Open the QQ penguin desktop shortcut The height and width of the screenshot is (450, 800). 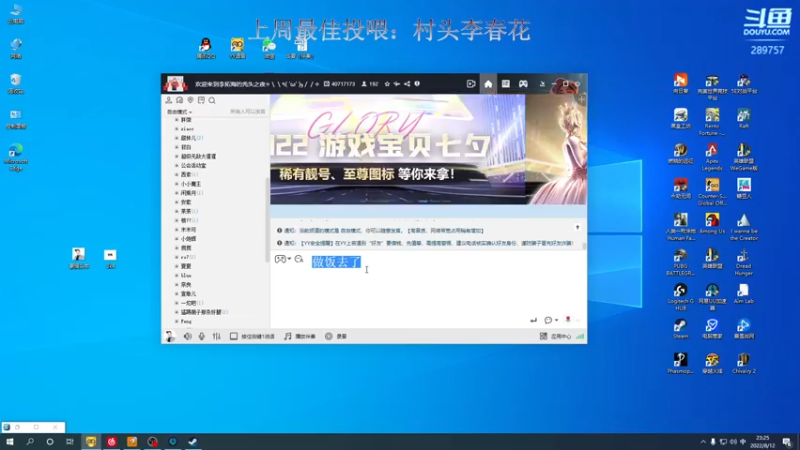click(x=206, y=48)
